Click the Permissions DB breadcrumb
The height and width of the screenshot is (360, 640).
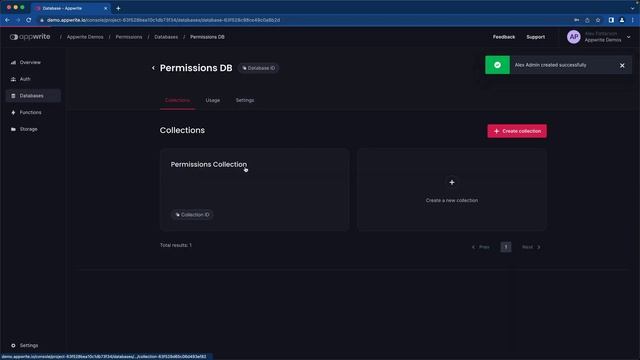coord(207,37)
